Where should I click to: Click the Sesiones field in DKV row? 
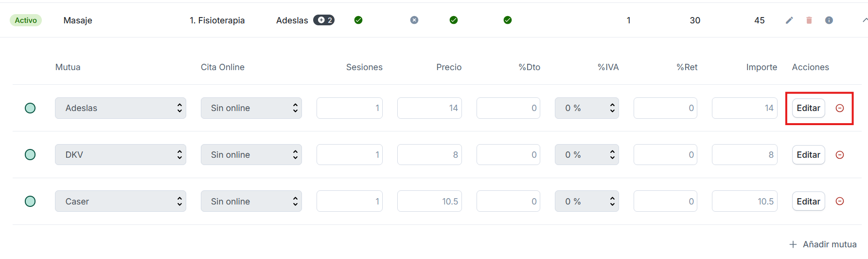click(350, 155)
